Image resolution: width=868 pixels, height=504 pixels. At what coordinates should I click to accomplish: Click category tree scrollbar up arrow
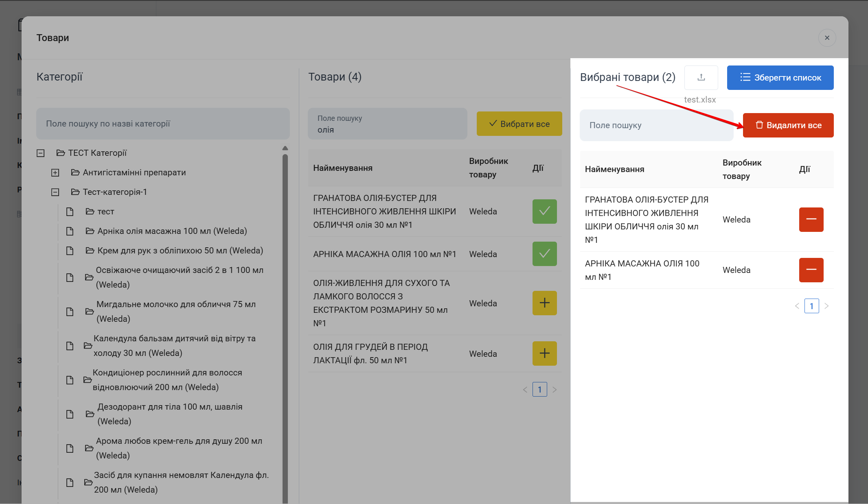pyautogui.click(x=285, y=148)
